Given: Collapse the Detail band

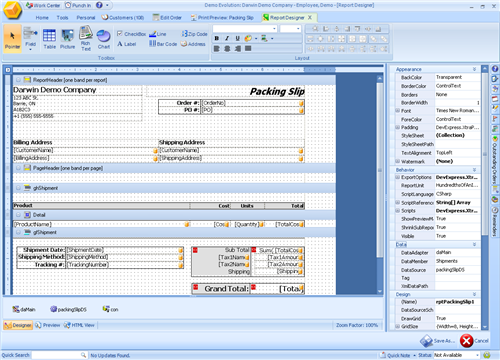Looking at the screenshot, I should click(18, 215).
